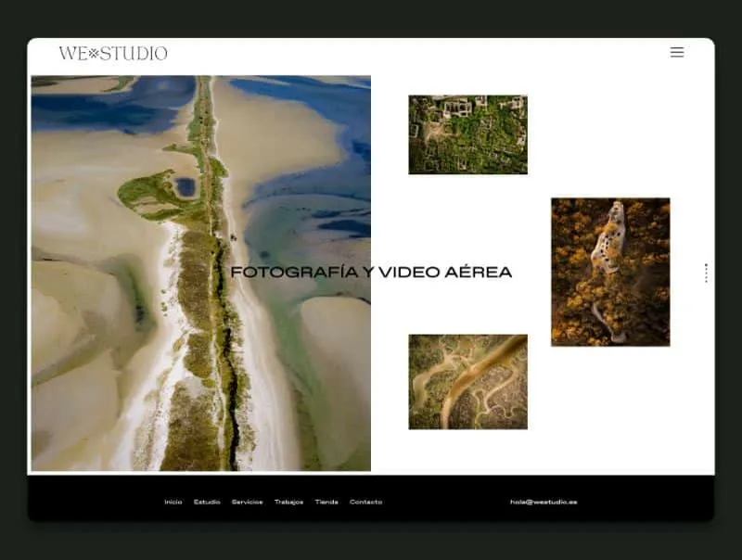This screenshot has width=742, height=560.
Task: Open the Contacto footer link
Action: tap(365, 502)
